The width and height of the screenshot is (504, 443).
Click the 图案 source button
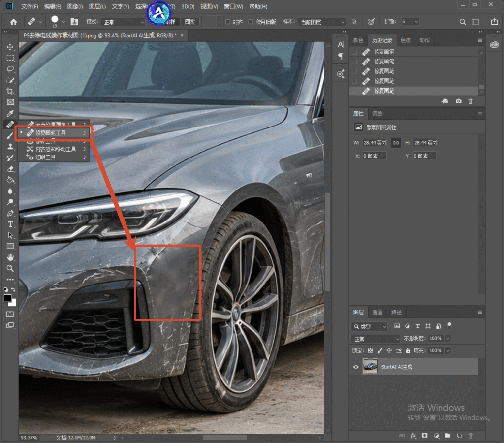[189, 22]
